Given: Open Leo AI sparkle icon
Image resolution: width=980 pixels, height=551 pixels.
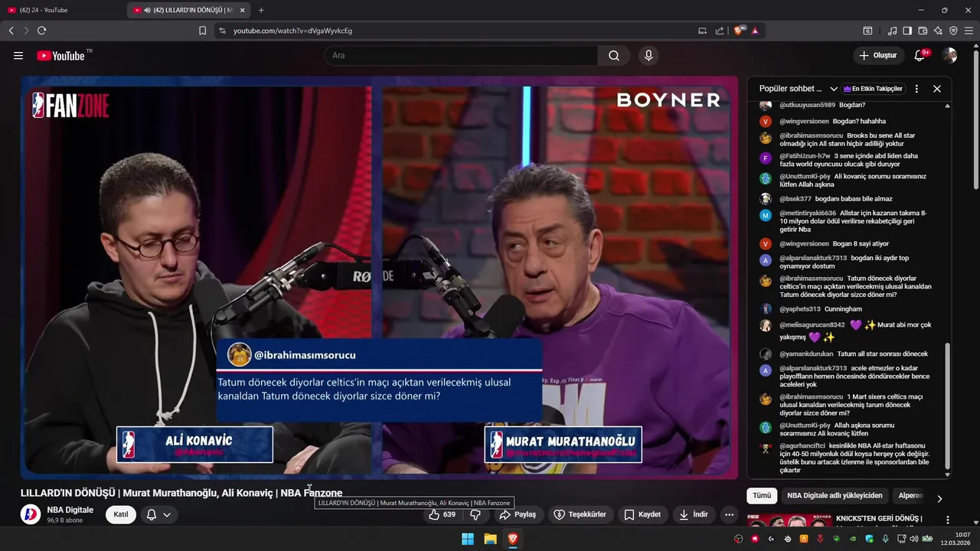Looking at the screenshot, I should (938, 31).
